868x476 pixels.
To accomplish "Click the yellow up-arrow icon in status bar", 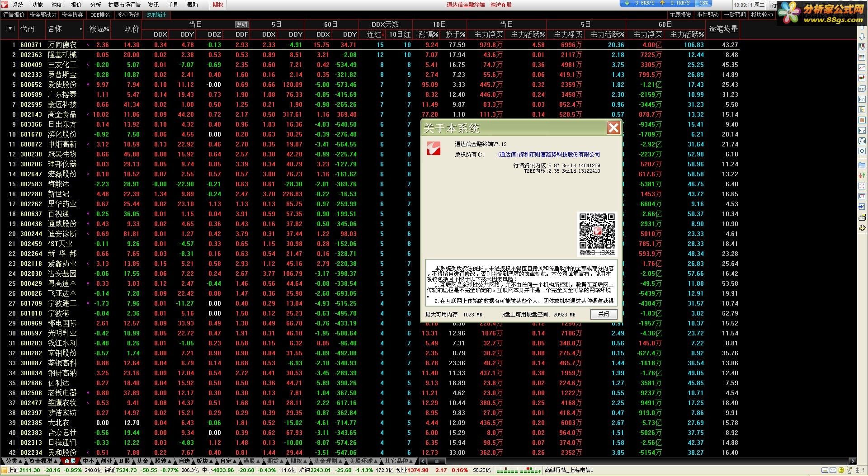I will tap(841, 470).
